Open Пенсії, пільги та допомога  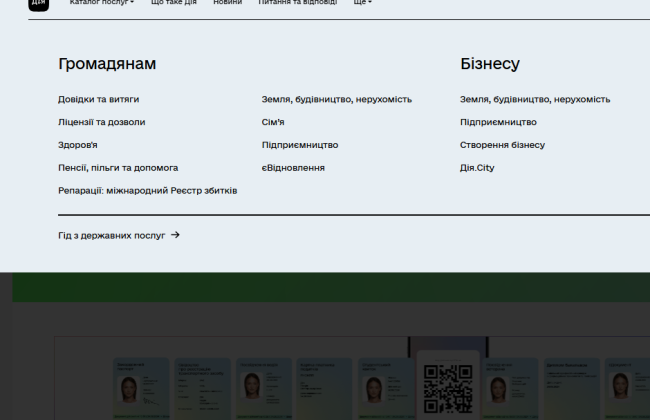tap(118, 168)
